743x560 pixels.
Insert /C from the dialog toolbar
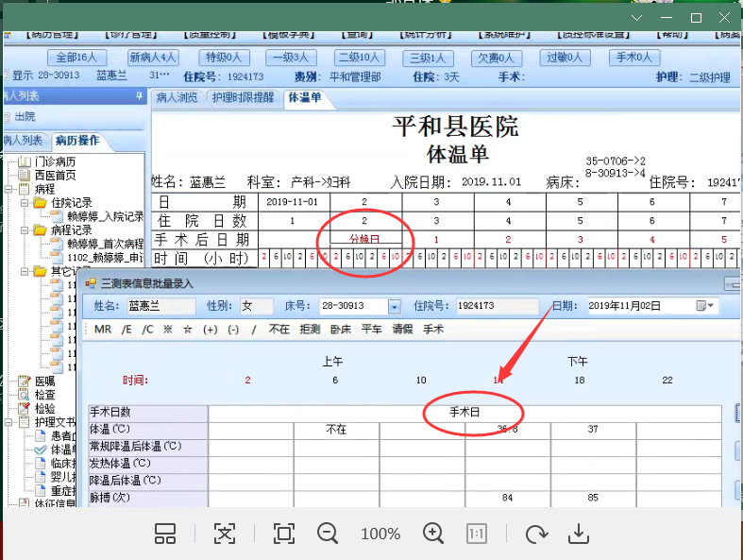pyautogui.click(x=148, y=329)
